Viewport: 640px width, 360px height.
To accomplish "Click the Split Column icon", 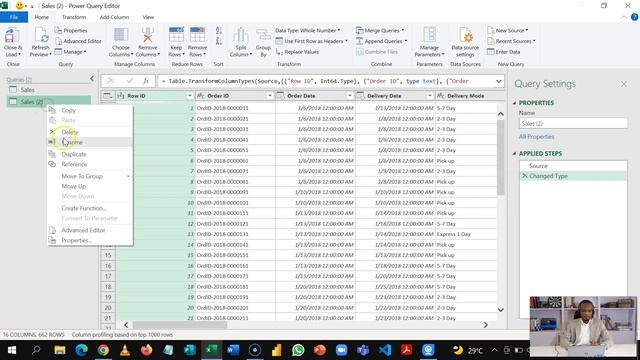I will 240,36.
